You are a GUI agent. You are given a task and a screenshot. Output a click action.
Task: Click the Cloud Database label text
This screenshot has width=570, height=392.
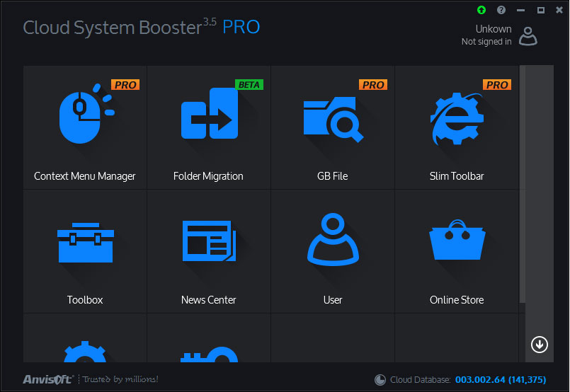pyautogui.click(x=420, y=380)
